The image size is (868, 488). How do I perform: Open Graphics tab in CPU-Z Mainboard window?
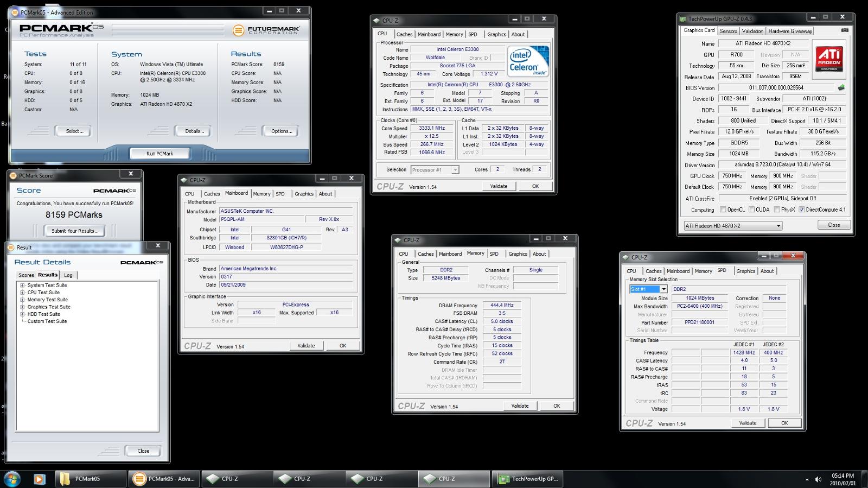pos(304,194)
